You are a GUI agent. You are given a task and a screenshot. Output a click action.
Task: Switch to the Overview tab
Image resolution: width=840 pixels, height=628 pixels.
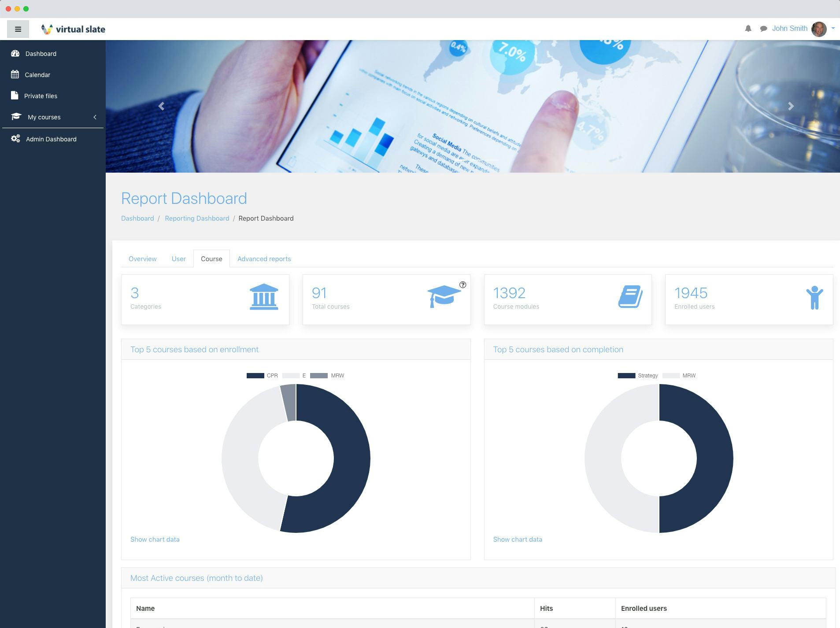(142, 259)
